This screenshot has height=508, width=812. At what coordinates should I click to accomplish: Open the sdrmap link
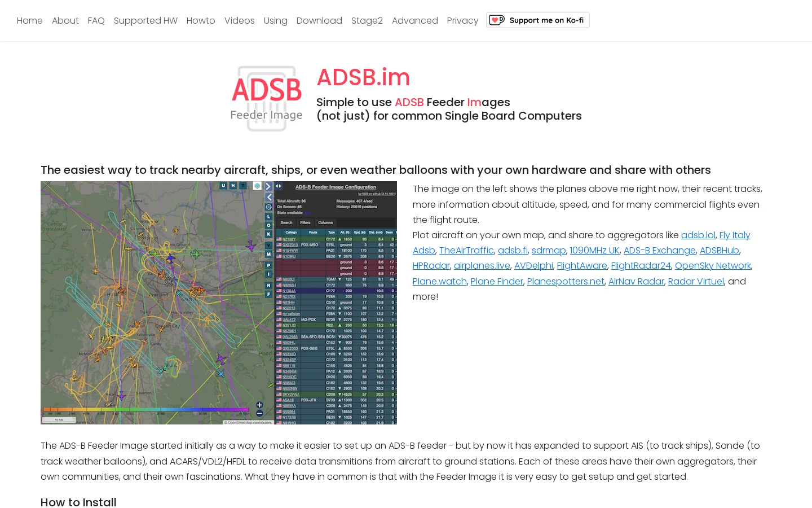coord(549,250)
